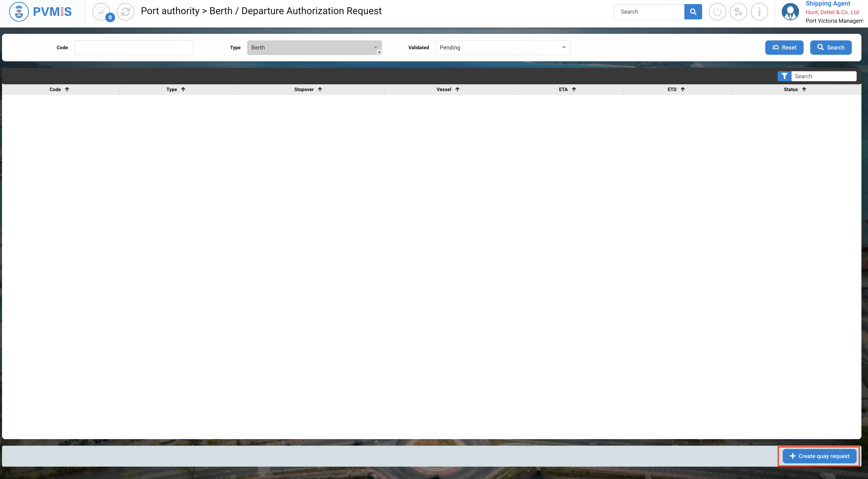Open the document notifications icon
Viewport: 868px width, 479px height.
point(101,12)
